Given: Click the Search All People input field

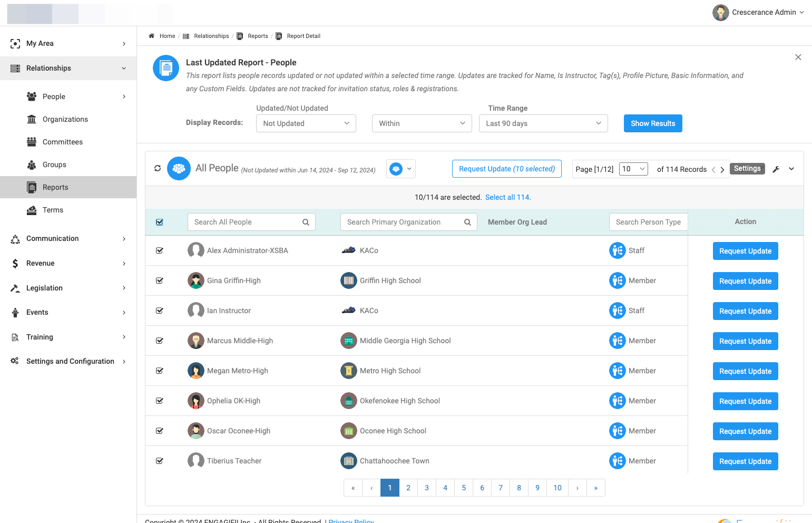Looking at the screenshot, I should pos(251,222).
